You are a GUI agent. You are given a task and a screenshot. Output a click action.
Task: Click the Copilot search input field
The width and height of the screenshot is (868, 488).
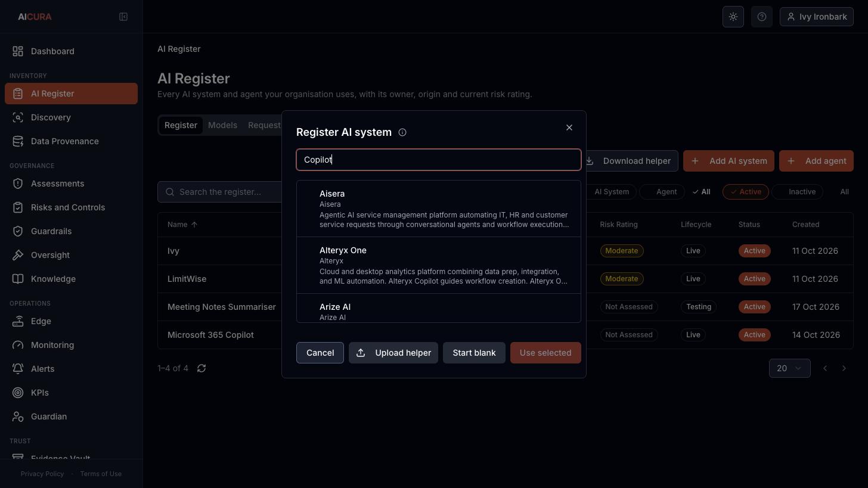439,160
